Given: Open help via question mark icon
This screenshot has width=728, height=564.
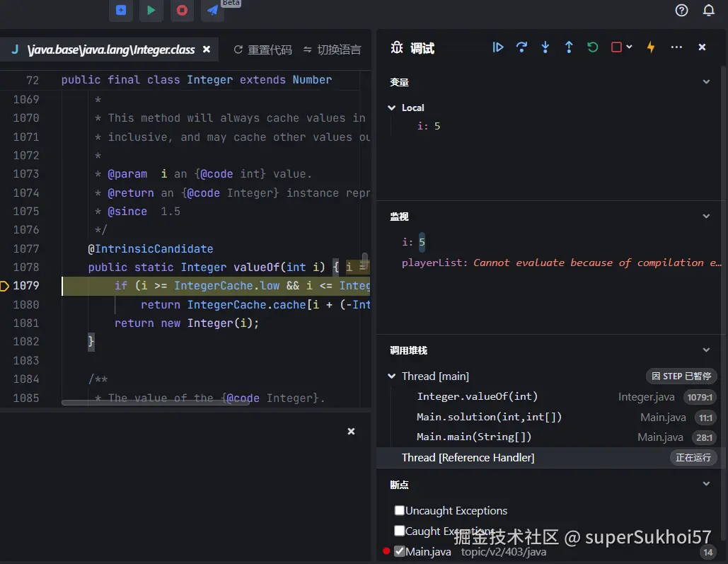Looking at the screenshot, I should (681, 10).
